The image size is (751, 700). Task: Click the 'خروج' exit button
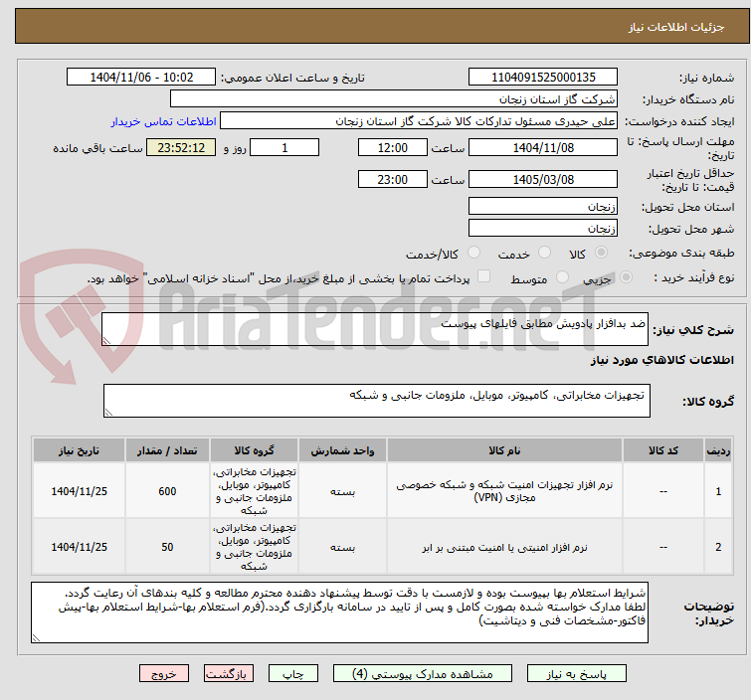164,674
